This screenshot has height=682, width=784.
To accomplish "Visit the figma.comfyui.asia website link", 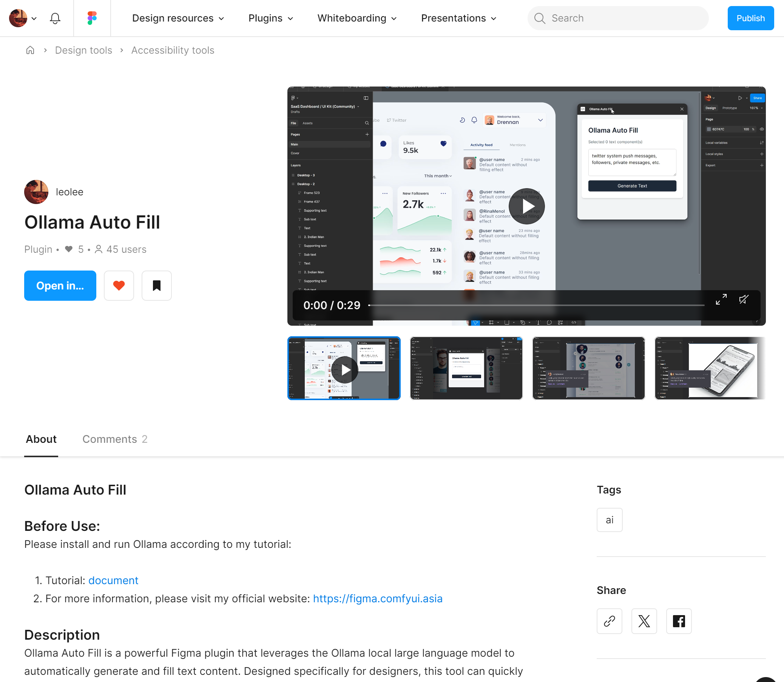I will pyautogui.click(x=378, y=598).
